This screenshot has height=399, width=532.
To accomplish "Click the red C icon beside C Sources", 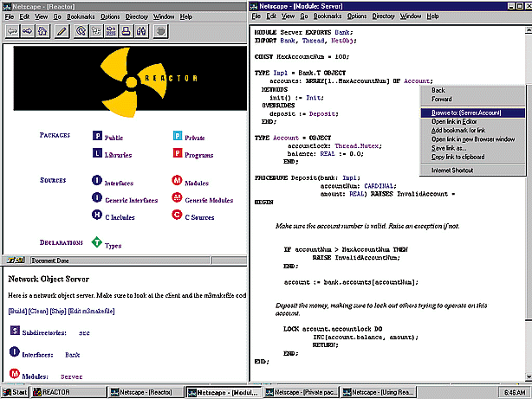I will coord(177,215).
